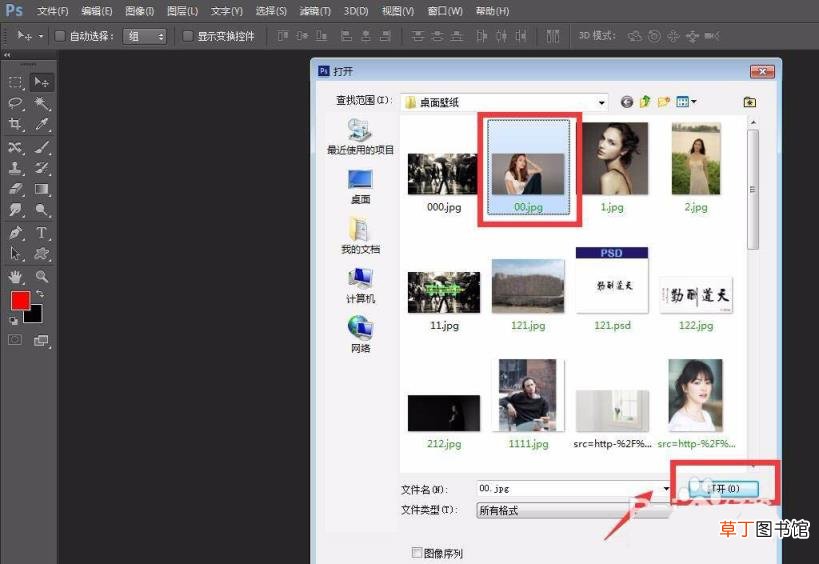819x564 pixels.
Task: Select the Eyedropper tool
Action: (41, 124)
